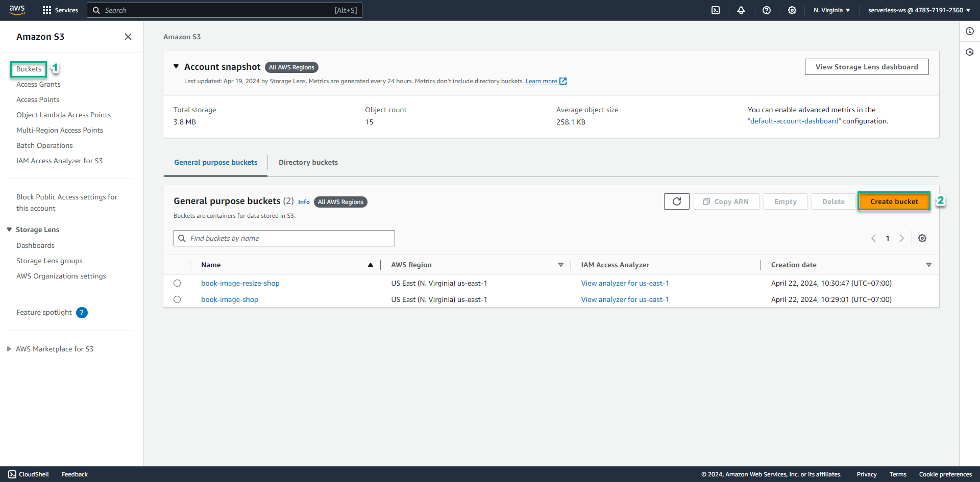Click the Copy ARN button
Viewport: 980px width, 482px height.
pyautogui.click(x=726, y=201)
